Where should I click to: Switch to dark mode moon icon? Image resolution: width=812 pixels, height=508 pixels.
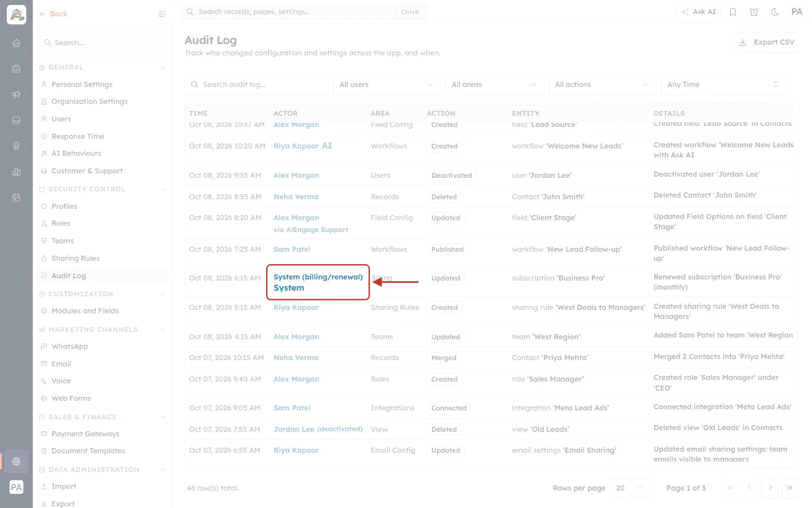(x=775, y=12)
